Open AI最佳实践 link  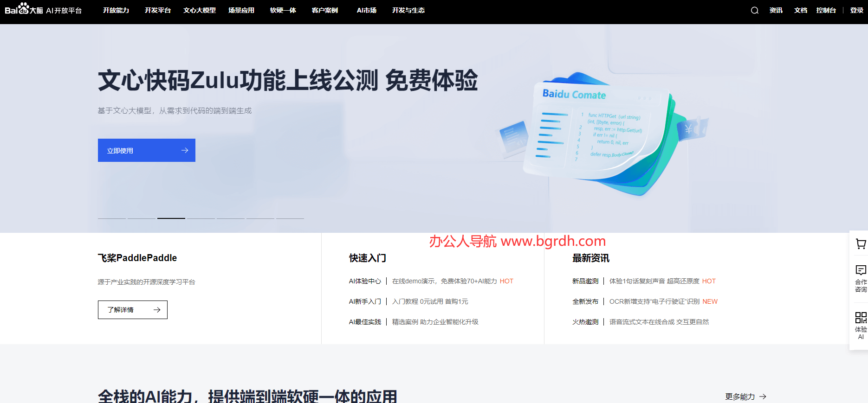(365, 322)
